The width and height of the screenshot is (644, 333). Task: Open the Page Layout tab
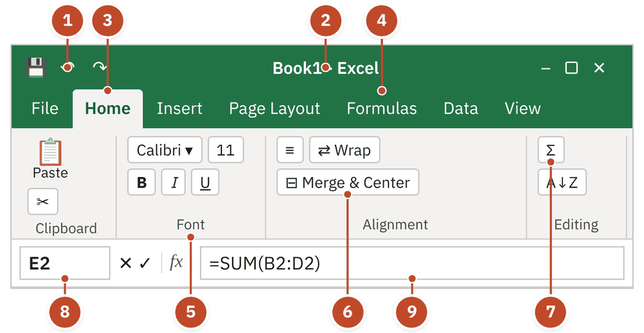point(274,109)
